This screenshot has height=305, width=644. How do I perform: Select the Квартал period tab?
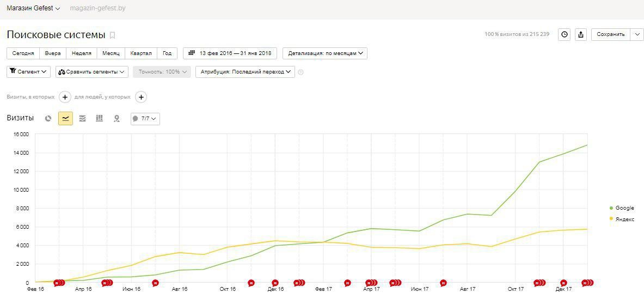(141, 53)
